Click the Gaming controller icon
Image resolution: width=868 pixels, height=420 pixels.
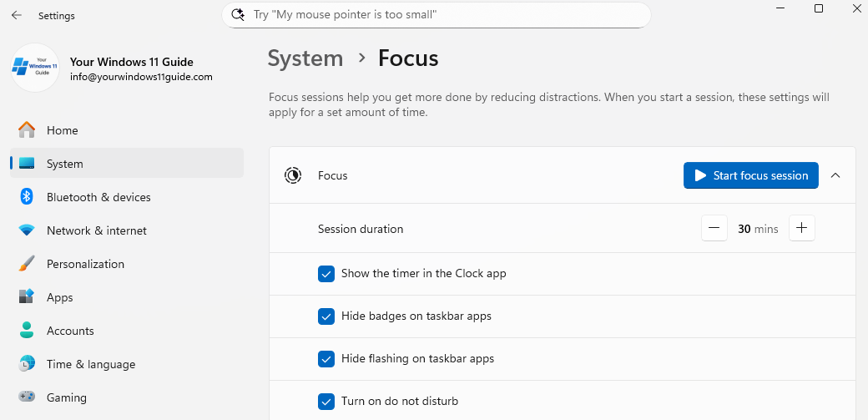click(x=27, y=397)
